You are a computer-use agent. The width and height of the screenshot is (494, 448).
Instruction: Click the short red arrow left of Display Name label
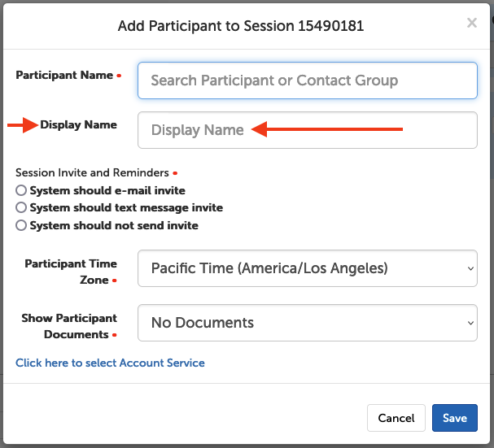(x=23, y=124)
